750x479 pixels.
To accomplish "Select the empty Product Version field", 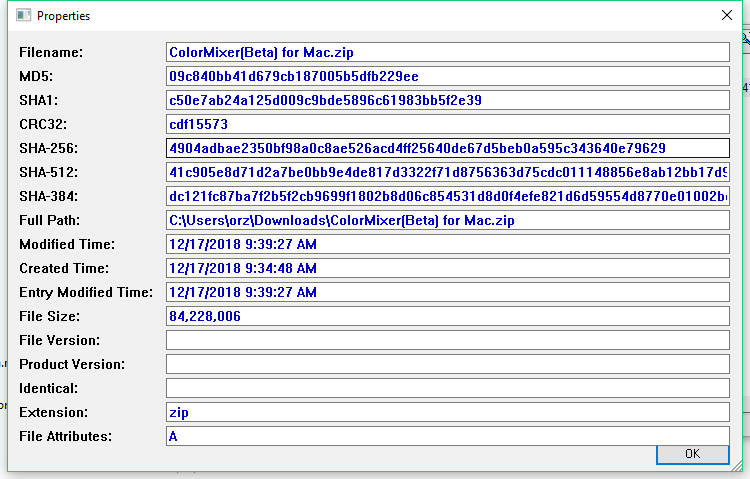I will (447, 364).
